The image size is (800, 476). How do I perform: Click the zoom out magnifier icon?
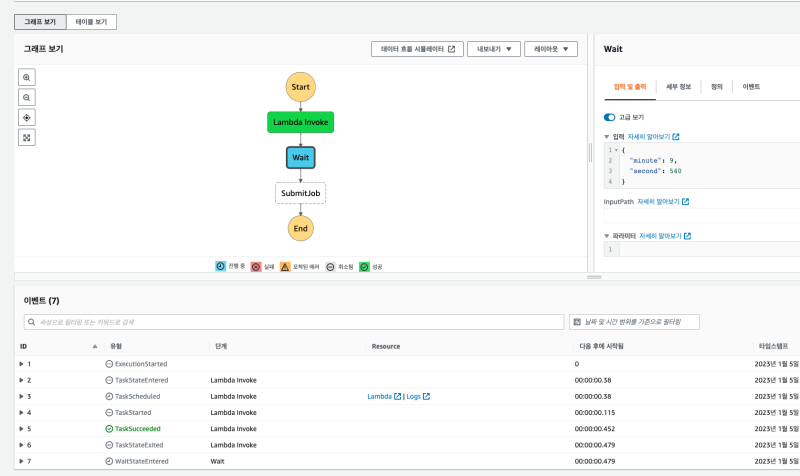click(27, 97)
